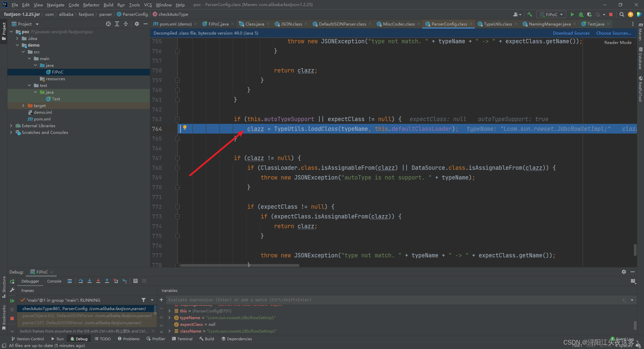Add a new watch with the plus icon

coord(161,300)
